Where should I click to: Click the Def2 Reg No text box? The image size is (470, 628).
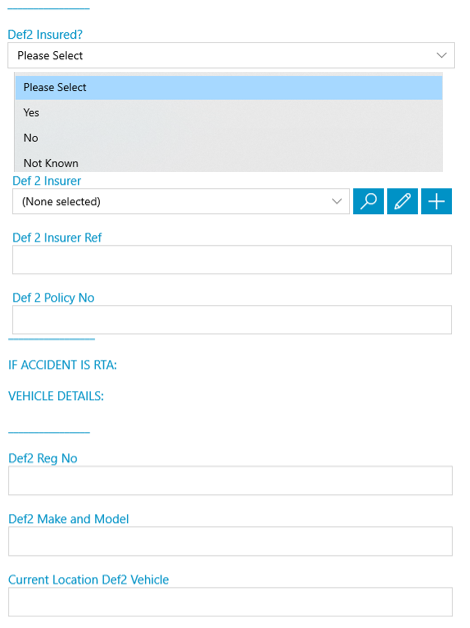pos(230,480)
